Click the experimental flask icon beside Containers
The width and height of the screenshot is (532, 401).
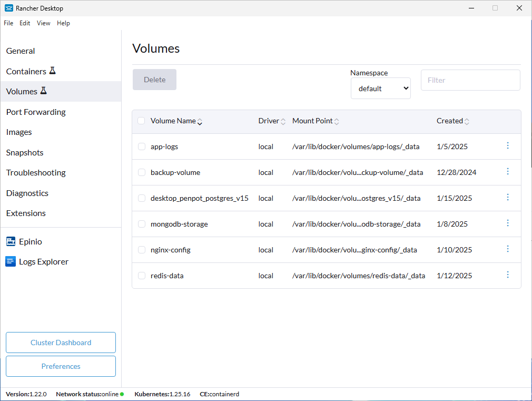52,70
